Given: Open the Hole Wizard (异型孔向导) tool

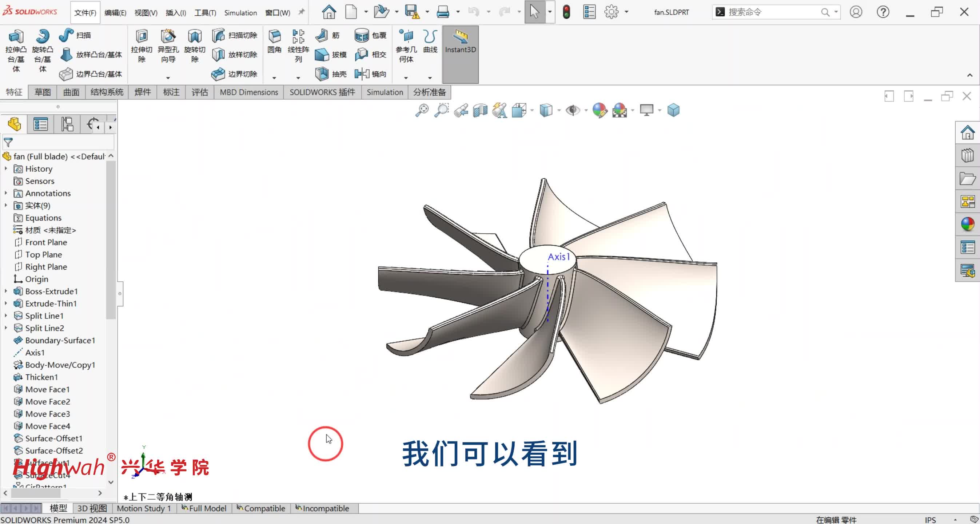Looking at the screenshot, I should pyautogui.click(x=168, y=36).
